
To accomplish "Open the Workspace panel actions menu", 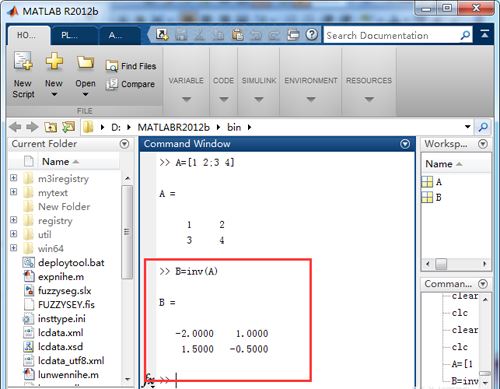I will 483,144.
